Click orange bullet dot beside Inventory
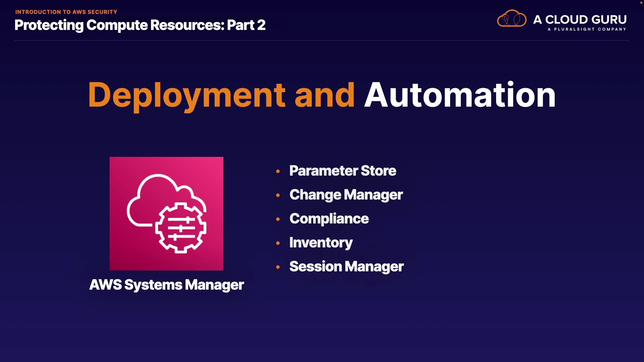644x362 pixels. click(x=278, y=243)
